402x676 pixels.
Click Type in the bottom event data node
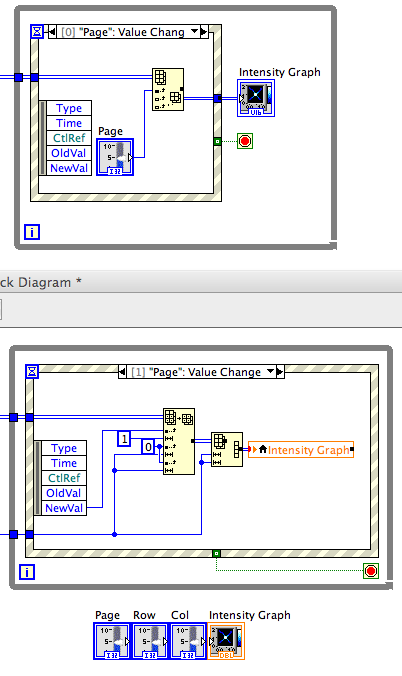[x=64, y=448]
